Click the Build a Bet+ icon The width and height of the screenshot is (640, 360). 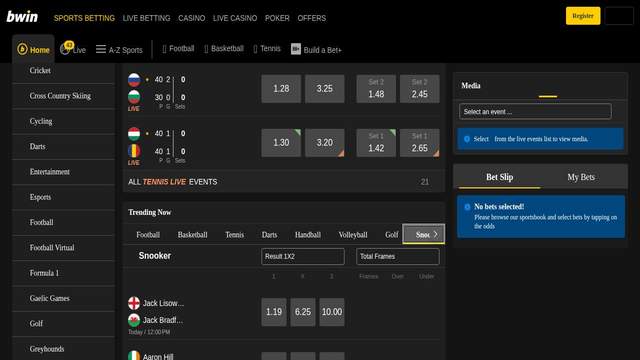pos(296,49)
